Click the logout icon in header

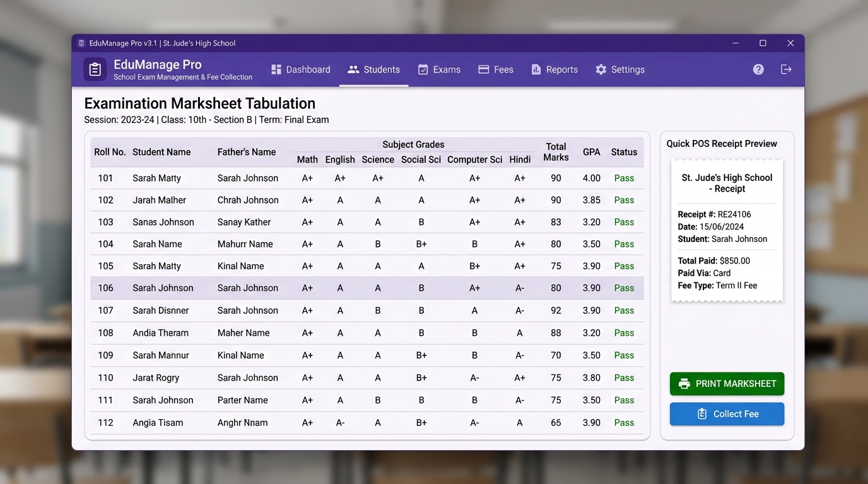786,69
